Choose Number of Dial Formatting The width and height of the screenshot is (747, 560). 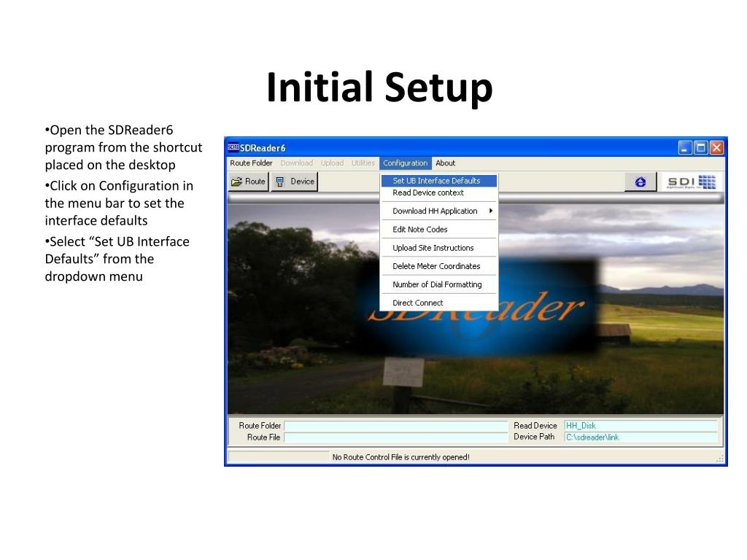[x=438, y=285]
